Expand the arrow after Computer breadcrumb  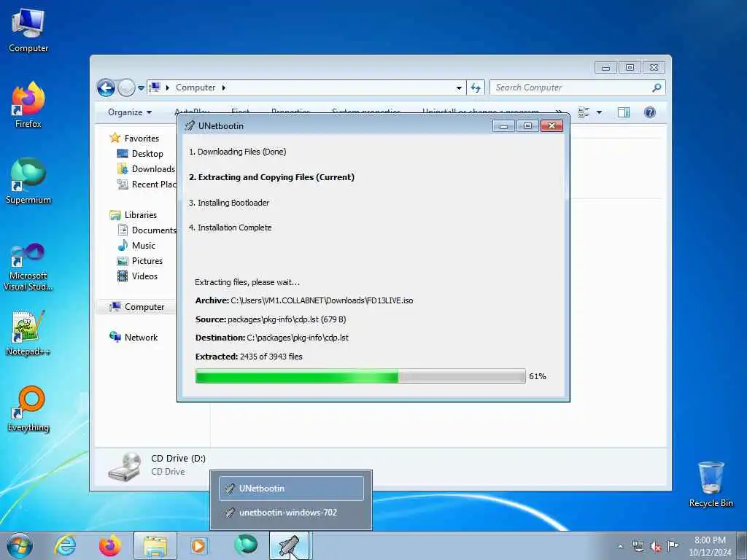[224, 87]
